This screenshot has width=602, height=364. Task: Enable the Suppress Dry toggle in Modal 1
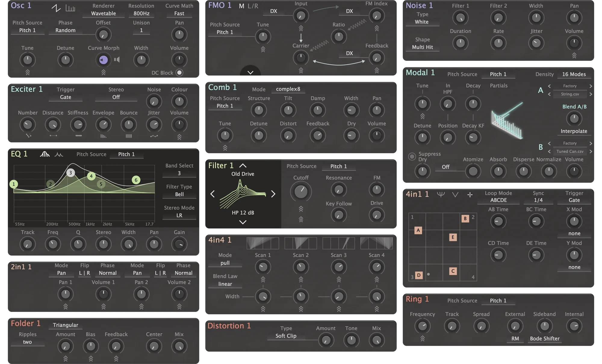412,156
